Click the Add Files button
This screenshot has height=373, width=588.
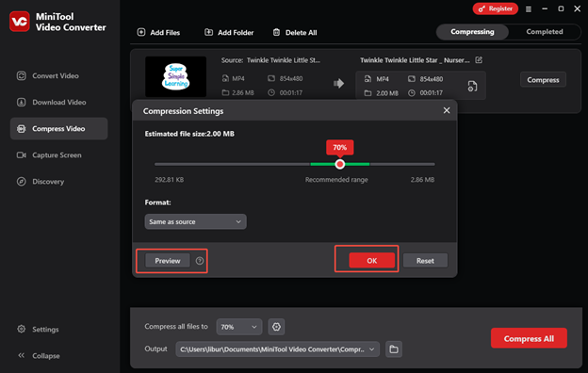[158, 33]
